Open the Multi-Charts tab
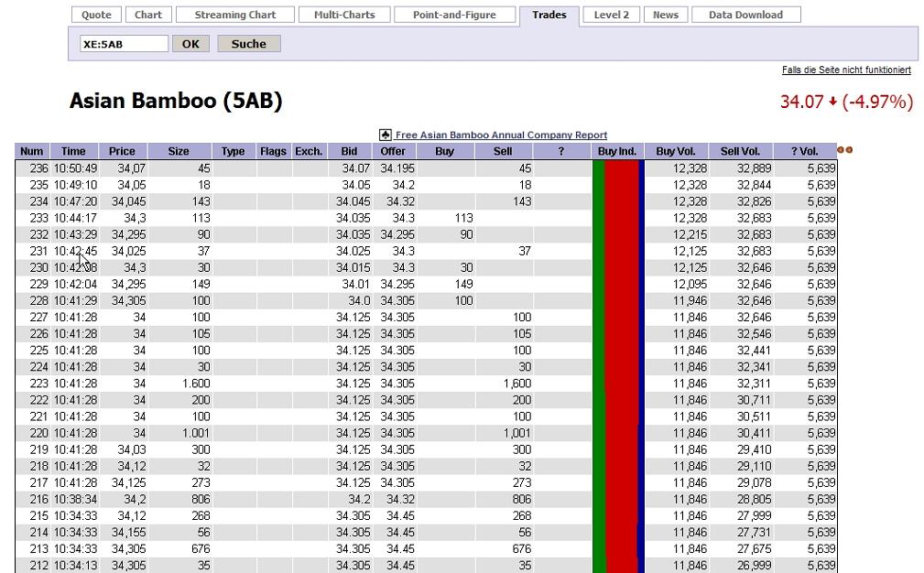 pyautogui.click(x=344, y=15)
